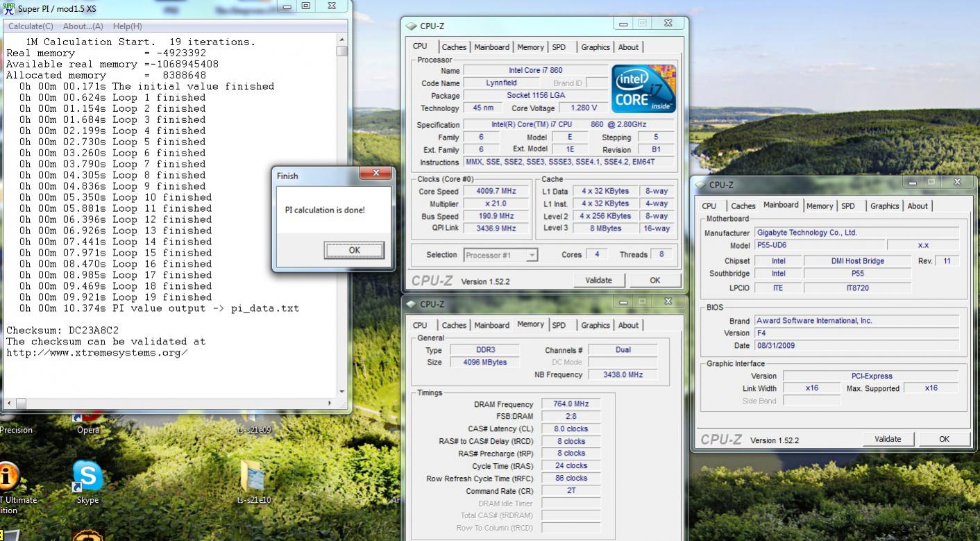Click the motherboard Model P55-UD6 field

pyautogui.click(x=820, y=246)
